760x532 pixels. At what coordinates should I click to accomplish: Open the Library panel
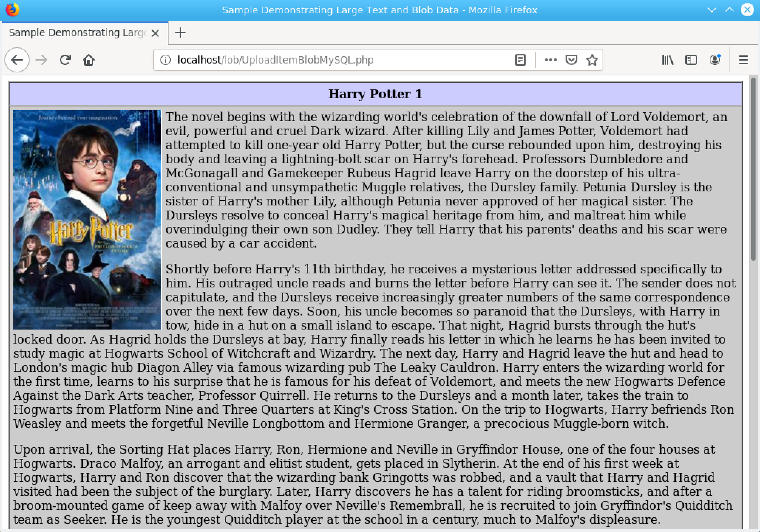click(x=668, y=60)
